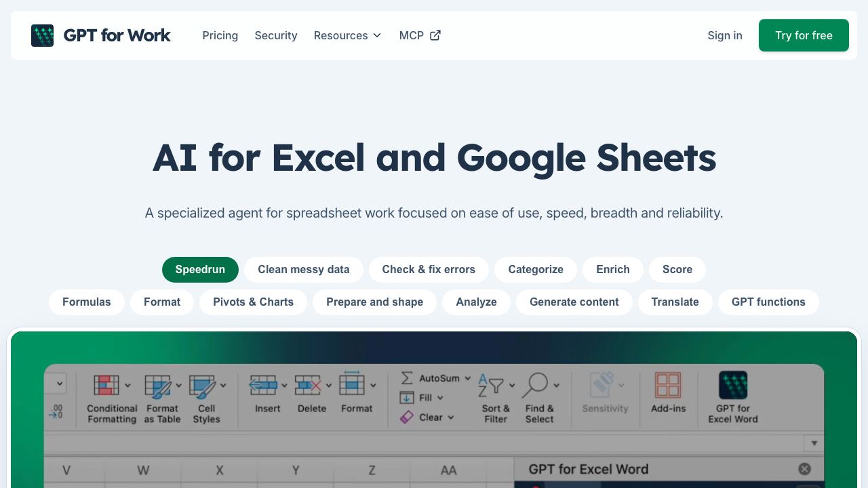
Task: Select column AA header in spreadsheet
Action: pyautogui.click(x=449, y=470)
